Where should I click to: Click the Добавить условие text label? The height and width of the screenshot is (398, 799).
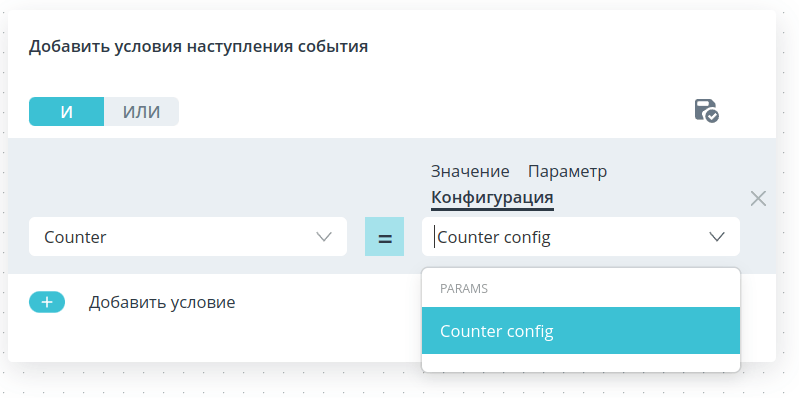click(x=162, y=302)
